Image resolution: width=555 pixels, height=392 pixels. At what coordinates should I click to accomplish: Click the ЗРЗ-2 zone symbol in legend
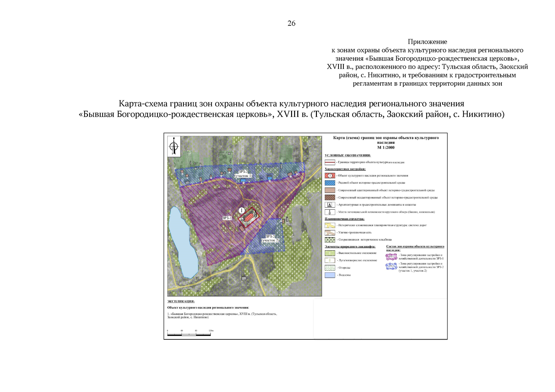tap(391, 266)
